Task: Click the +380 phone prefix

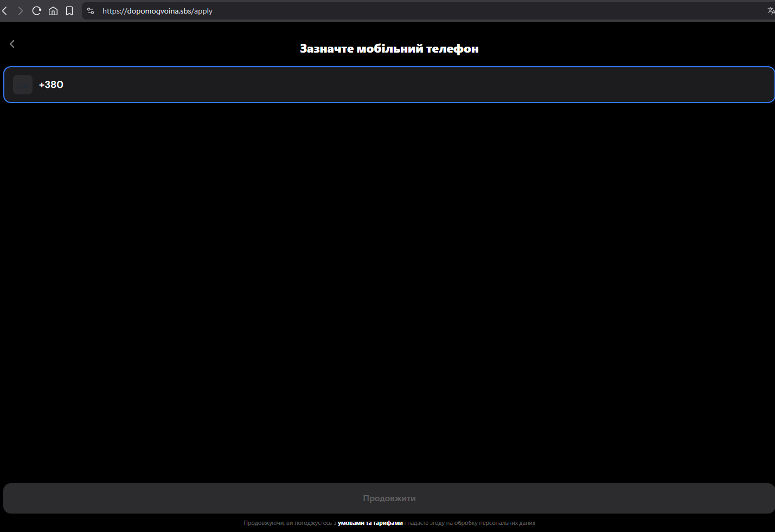Action: click(x=51, y=85)
